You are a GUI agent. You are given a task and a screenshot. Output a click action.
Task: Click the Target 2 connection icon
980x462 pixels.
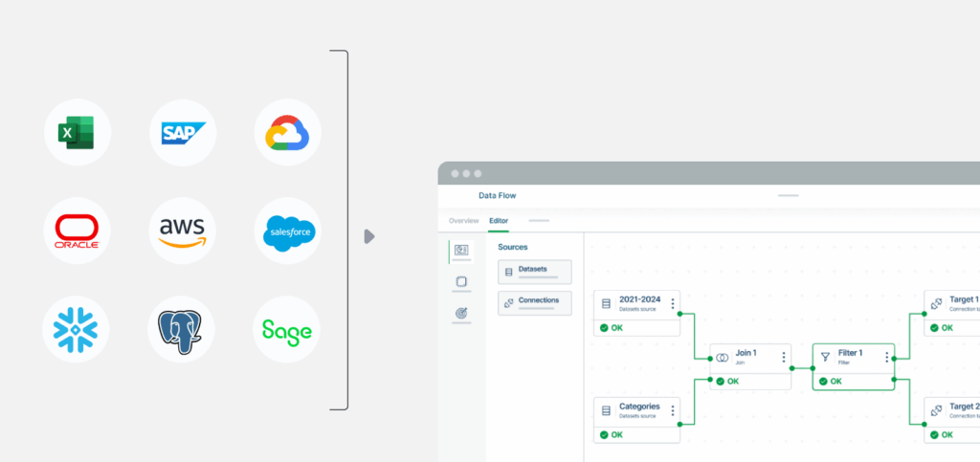tap(936, 410)
